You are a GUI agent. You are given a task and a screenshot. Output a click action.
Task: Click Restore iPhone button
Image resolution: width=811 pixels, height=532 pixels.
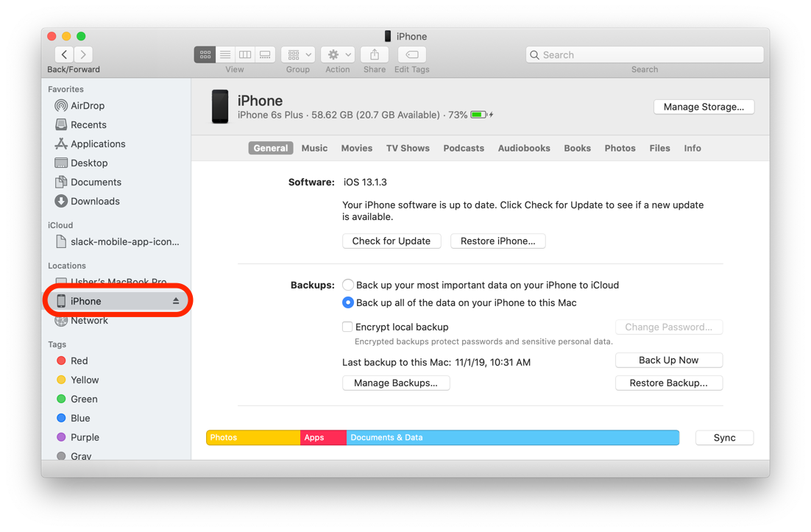tap(498, 241)
